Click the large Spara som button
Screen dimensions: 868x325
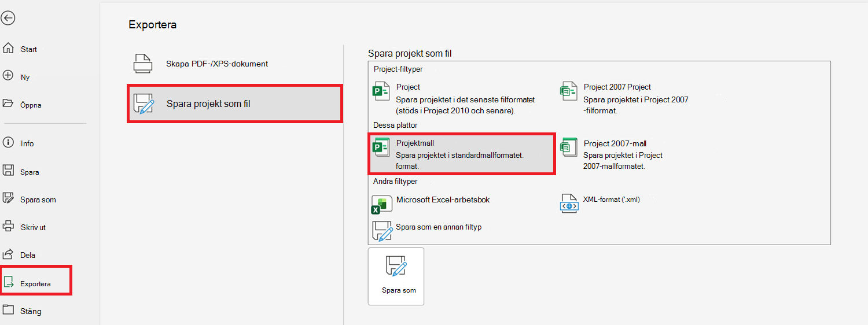coord(396,276)
